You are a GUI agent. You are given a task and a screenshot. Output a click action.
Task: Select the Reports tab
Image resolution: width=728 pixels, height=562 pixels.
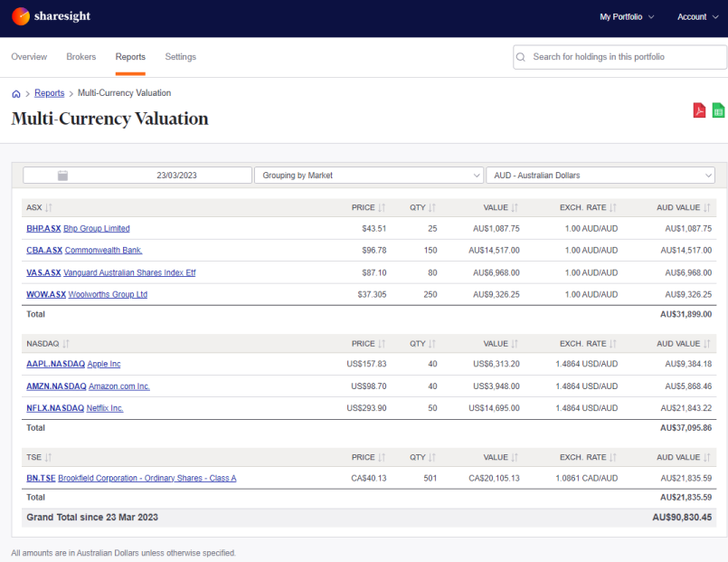tap(130, 57)
